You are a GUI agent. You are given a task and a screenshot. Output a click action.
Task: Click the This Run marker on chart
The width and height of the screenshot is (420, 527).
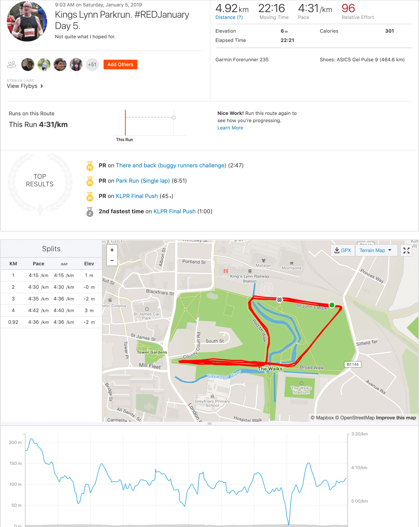coord(125,123)
